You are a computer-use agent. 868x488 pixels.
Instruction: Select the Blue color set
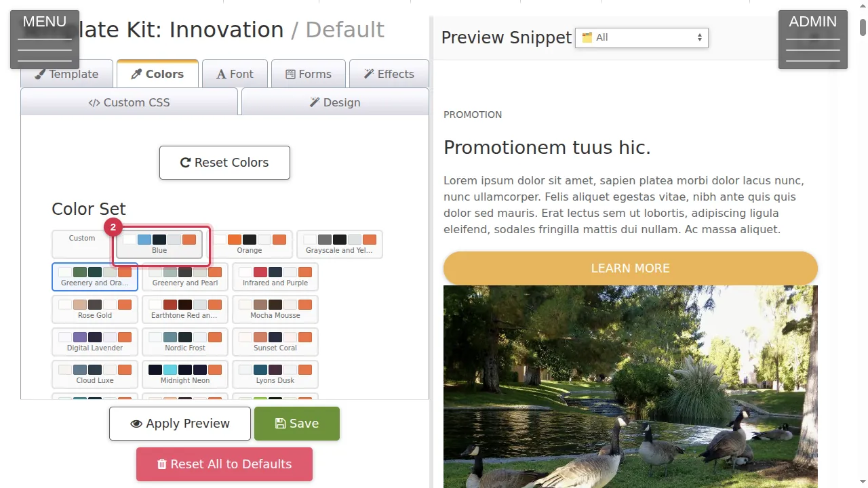coord(159,244)
